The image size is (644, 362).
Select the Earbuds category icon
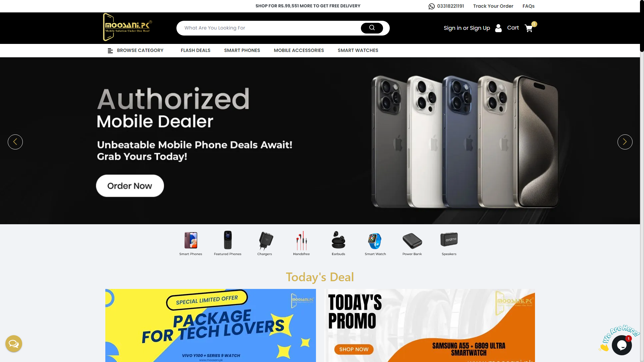338,240
